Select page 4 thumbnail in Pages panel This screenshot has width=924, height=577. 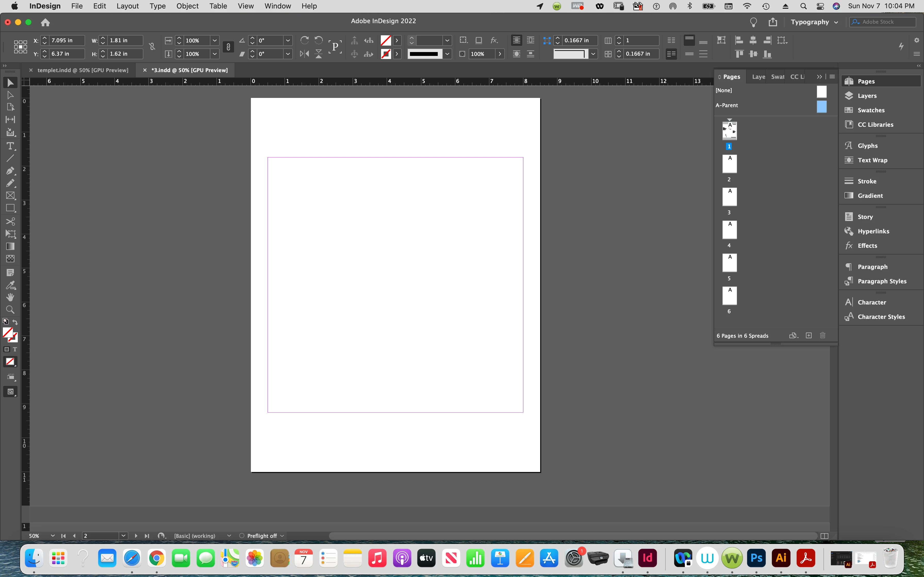(729, 230)
